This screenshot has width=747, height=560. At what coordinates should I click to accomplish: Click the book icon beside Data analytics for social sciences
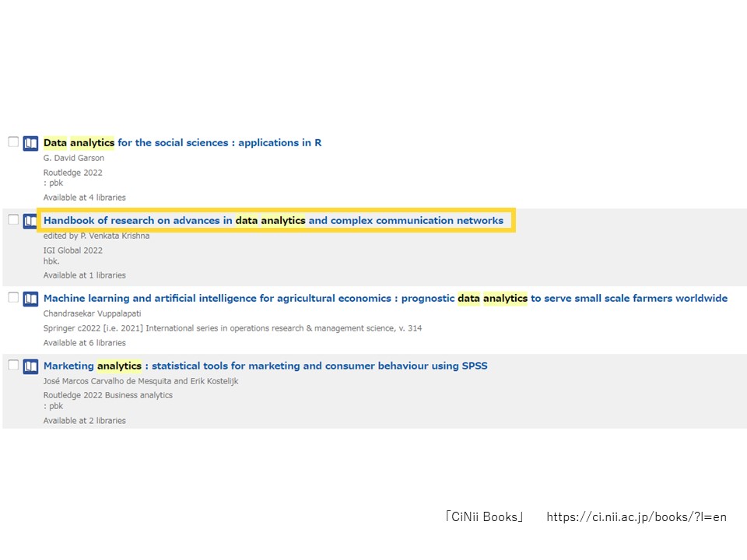point(30,143)
